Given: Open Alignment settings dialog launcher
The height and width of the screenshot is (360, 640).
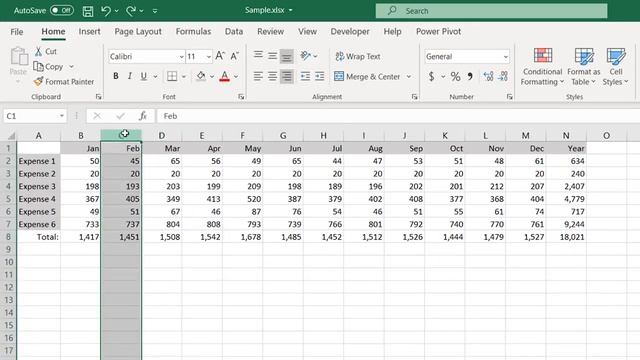Looking at the screenshot, I should point(414,97).
